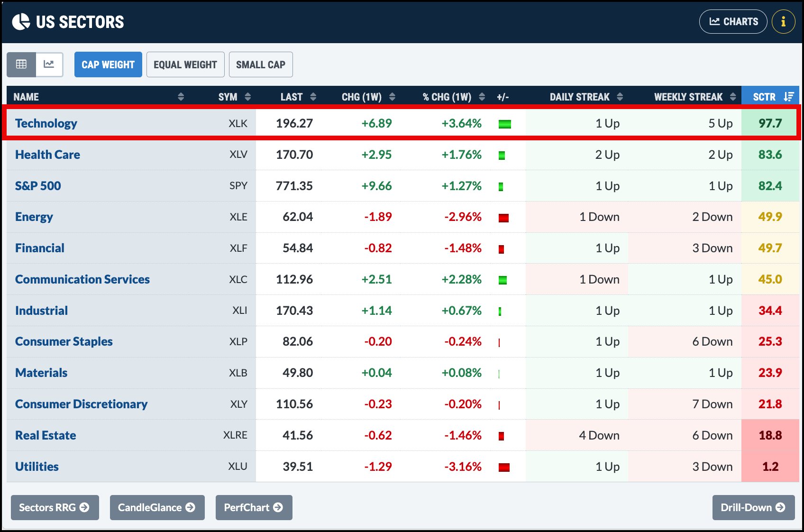
Task: Open Charts button in header
Action: (x=733, y=22)
